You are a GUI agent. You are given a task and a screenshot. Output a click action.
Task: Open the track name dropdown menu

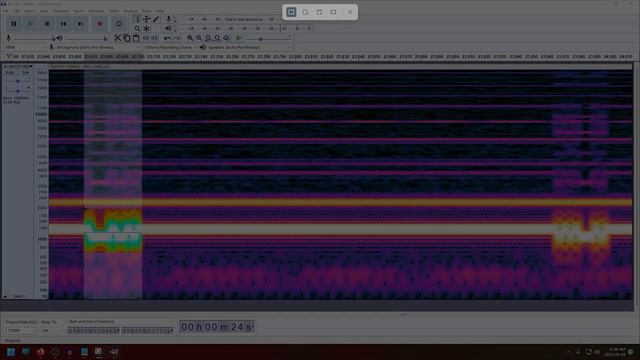20,66
